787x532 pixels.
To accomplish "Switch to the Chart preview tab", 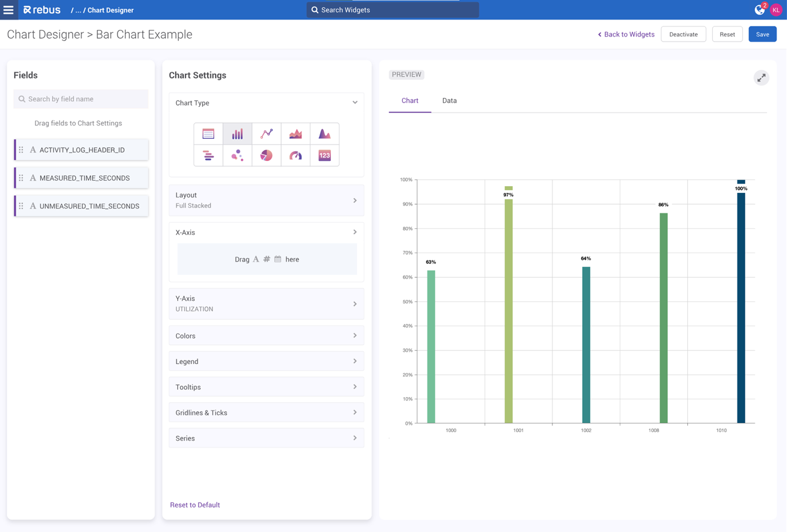I will click(x=410, y=101).
